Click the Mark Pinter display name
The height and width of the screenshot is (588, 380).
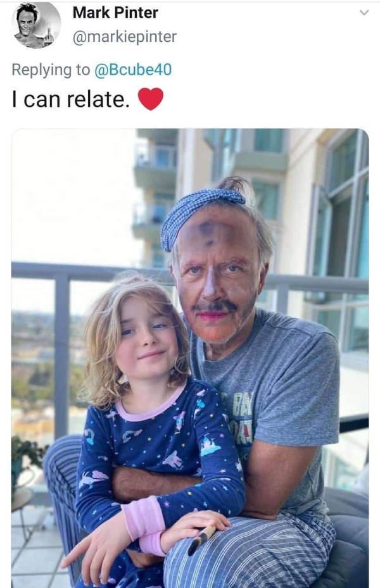115,13
